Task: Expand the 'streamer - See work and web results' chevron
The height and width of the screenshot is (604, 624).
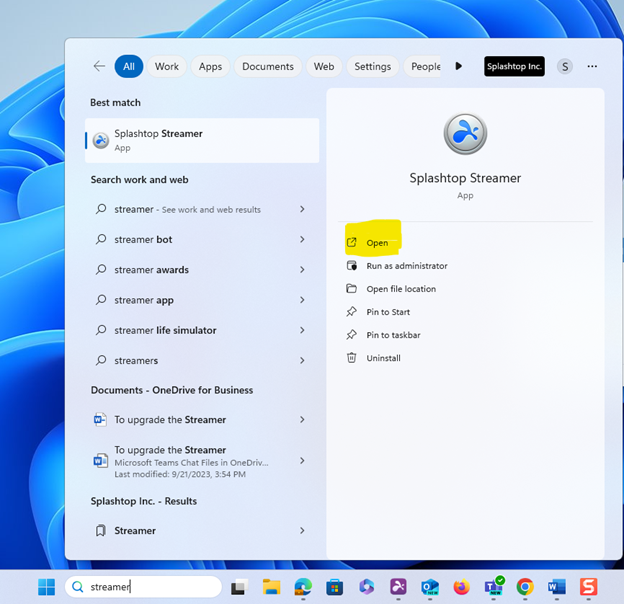Action: pyautogui.click(x=302, y=209)
